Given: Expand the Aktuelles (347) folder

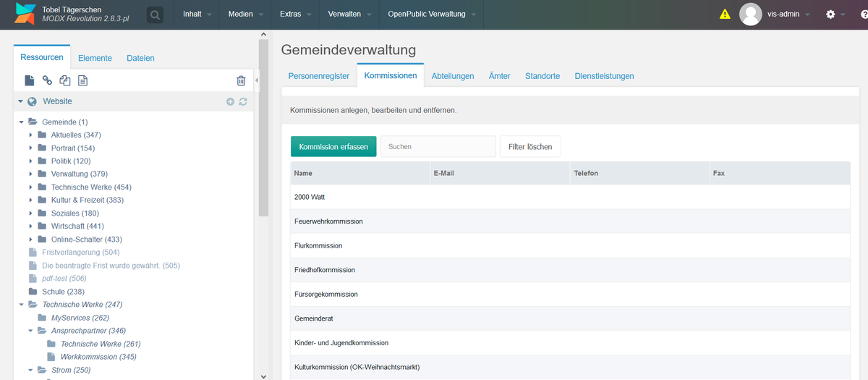Looking at the screenshot, I should 31,135.
